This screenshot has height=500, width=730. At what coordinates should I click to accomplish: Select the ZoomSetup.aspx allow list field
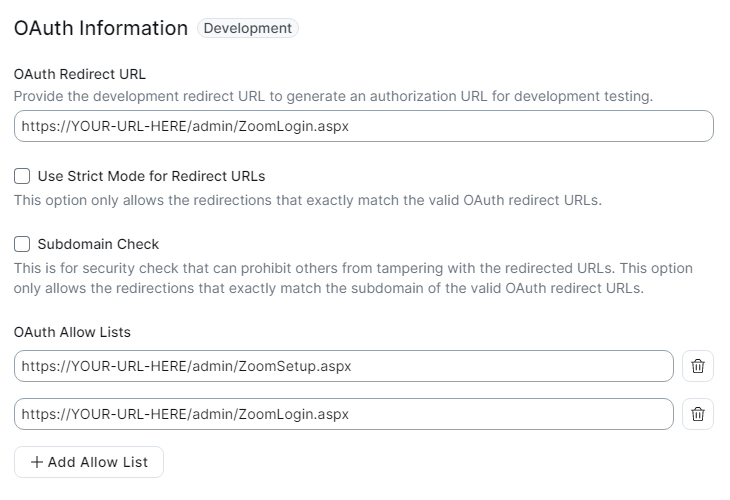click(x=344, y=366)
